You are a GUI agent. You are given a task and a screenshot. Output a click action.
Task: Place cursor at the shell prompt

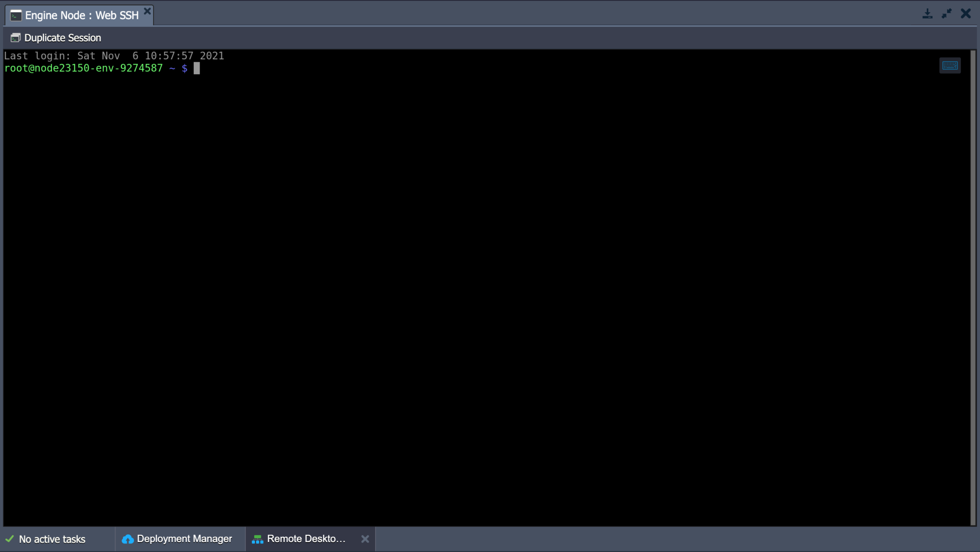197,68
